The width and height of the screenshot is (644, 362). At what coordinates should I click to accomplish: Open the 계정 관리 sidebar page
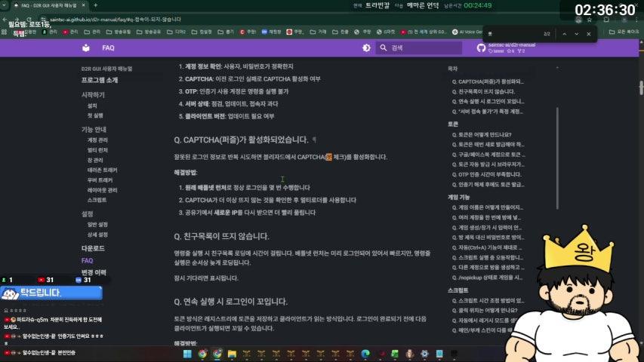click(x=97, y=140)
